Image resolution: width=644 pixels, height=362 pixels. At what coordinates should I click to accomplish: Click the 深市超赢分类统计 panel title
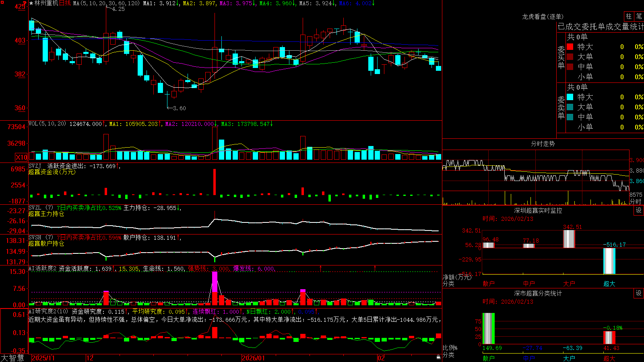point(538,293)
